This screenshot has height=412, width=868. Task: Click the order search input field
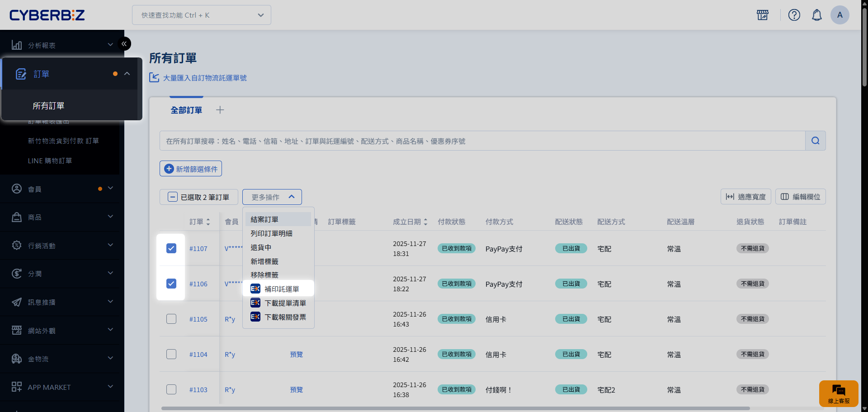(482, 141)
